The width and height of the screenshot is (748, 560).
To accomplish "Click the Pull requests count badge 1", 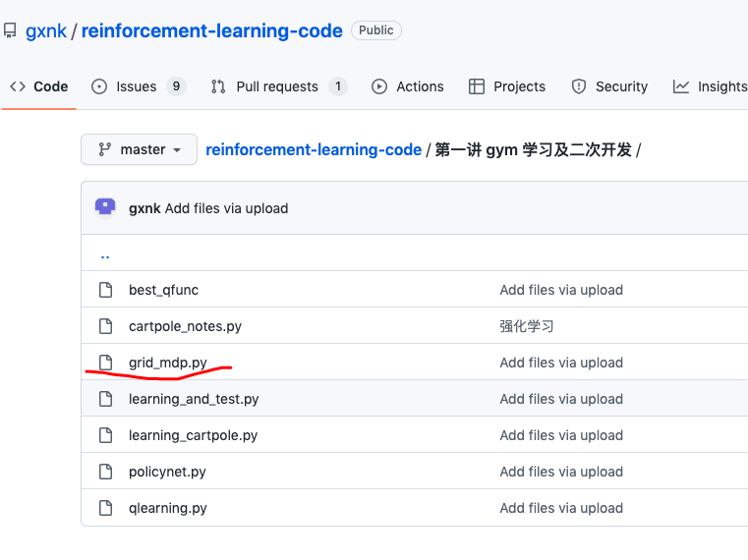I will [338, 86].
